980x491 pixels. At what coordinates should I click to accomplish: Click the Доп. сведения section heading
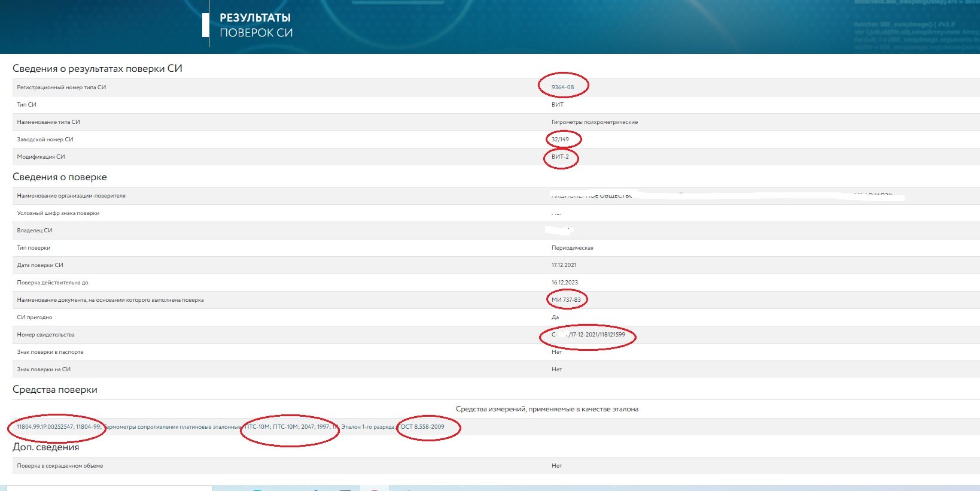click(45, 447)
